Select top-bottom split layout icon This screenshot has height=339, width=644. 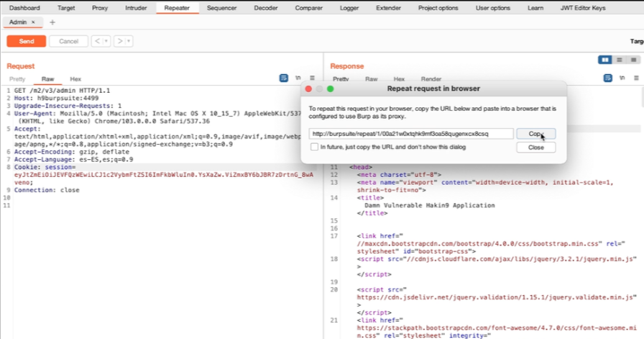coord(620,60)
